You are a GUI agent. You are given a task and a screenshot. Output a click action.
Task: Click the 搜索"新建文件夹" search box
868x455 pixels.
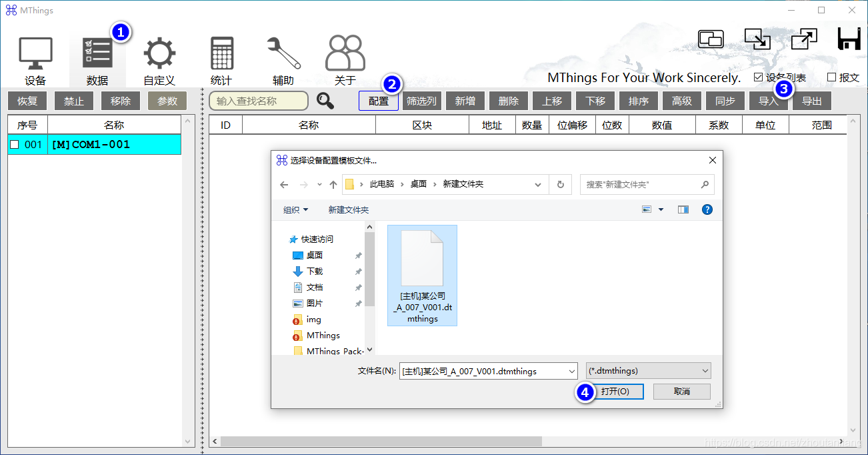click(x=647, y=185)
